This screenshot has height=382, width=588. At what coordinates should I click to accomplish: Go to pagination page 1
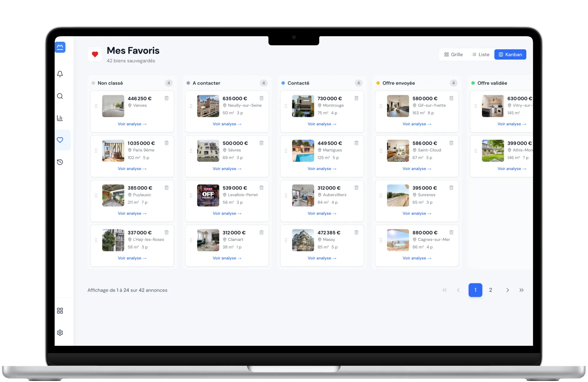[475, 290]
